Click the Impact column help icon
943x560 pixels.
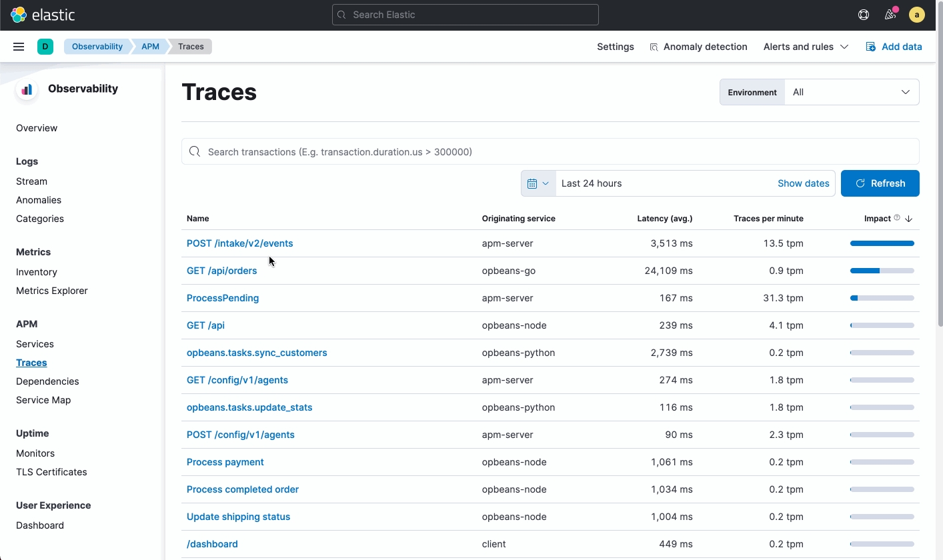click(x=897, y=218)
